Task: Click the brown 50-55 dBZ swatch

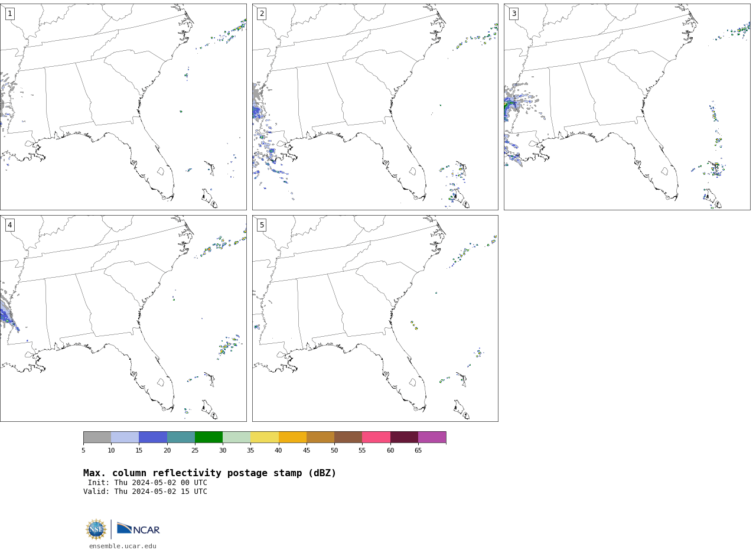Action: 348,437
